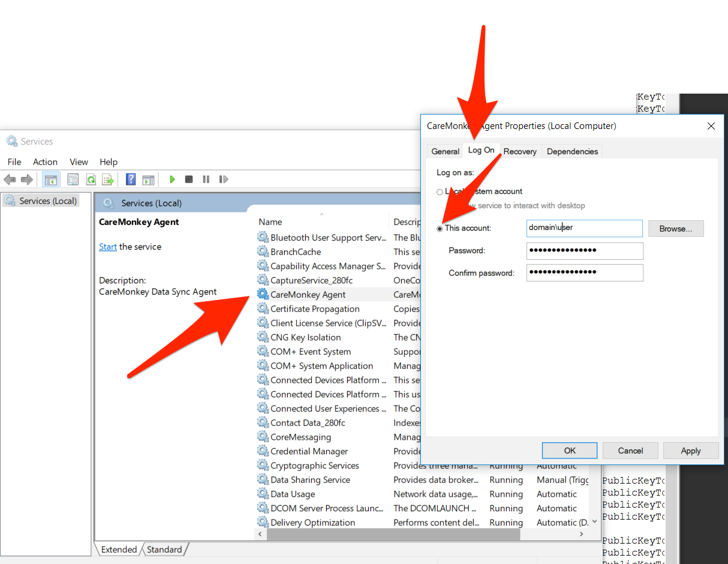Viewport: 728px width, 564px height.
Task: Click the Browse... button
Action: click(x=676, y=229)
